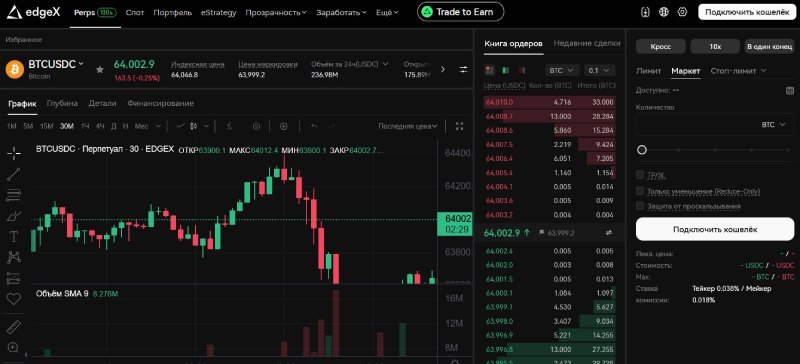Select the text annotation tool
This screenshot has width=800, height=364.
tap(14, 236)
